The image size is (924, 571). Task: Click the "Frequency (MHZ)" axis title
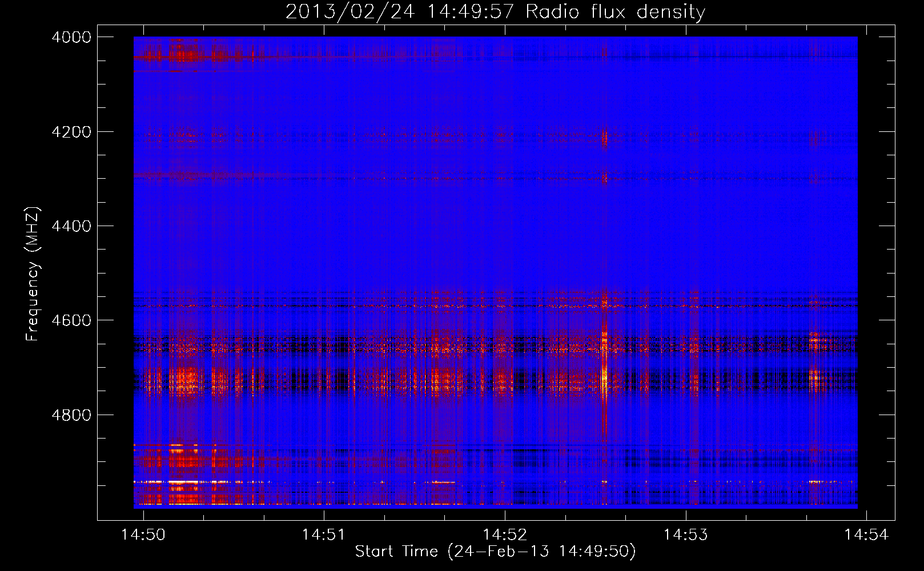(33, 274)
